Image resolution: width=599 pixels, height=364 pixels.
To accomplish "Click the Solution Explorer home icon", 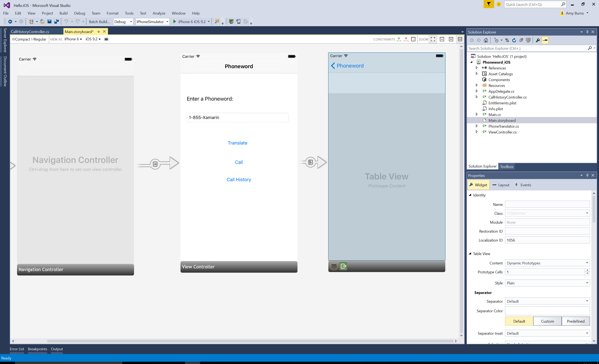I will click(485, 40).
